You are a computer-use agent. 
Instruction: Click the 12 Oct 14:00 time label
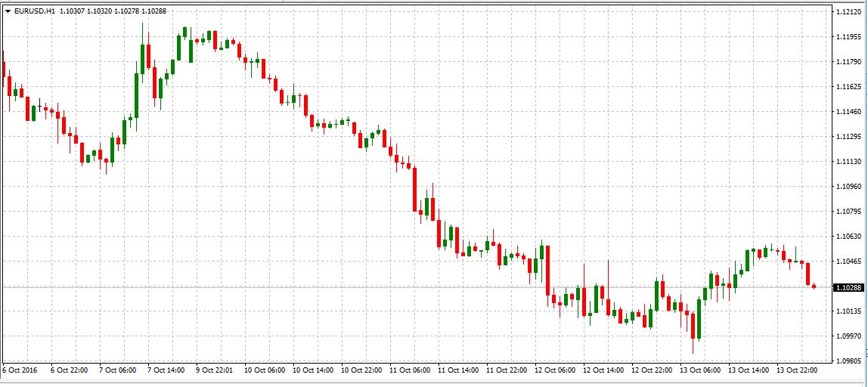604,370
